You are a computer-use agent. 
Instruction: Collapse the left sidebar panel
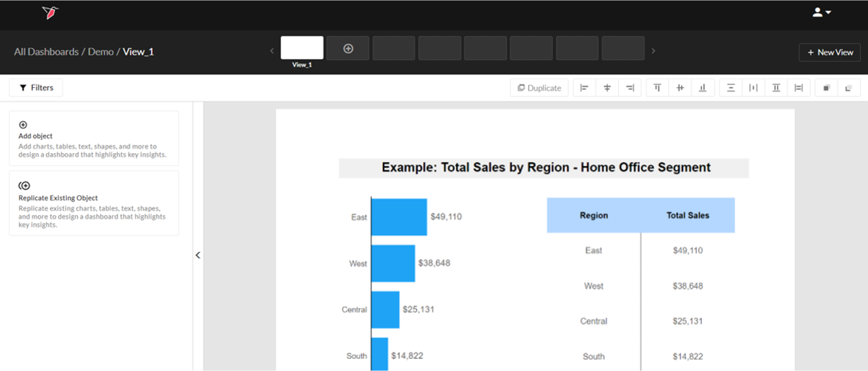(198, 255)
